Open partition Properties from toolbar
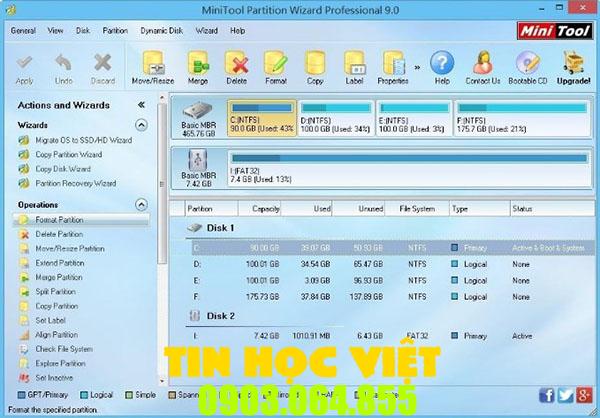600x418 pixels. click(393, 66)
